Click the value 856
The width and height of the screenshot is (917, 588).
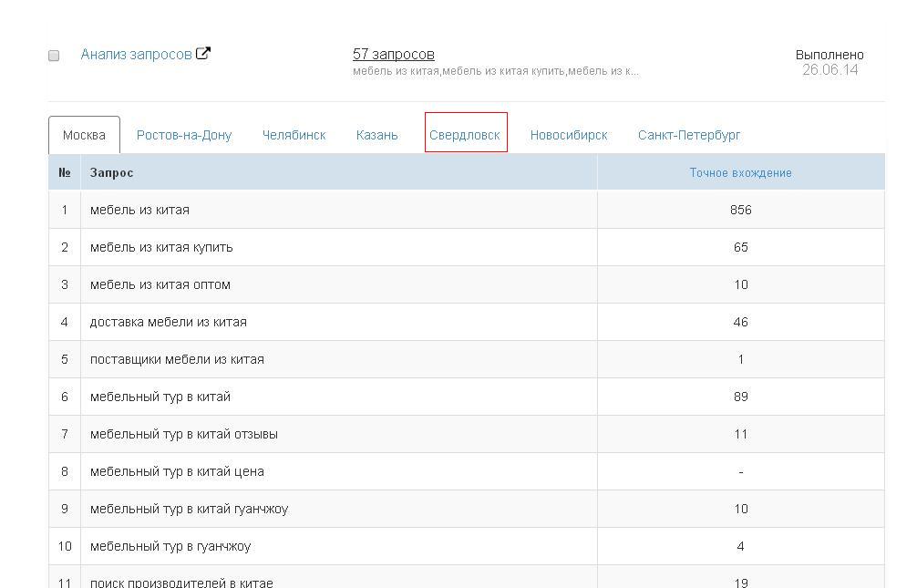[740, 210]
